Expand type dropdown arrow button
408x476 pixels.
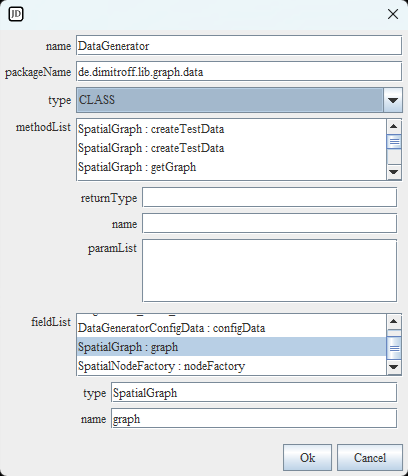tap(393, 100)
